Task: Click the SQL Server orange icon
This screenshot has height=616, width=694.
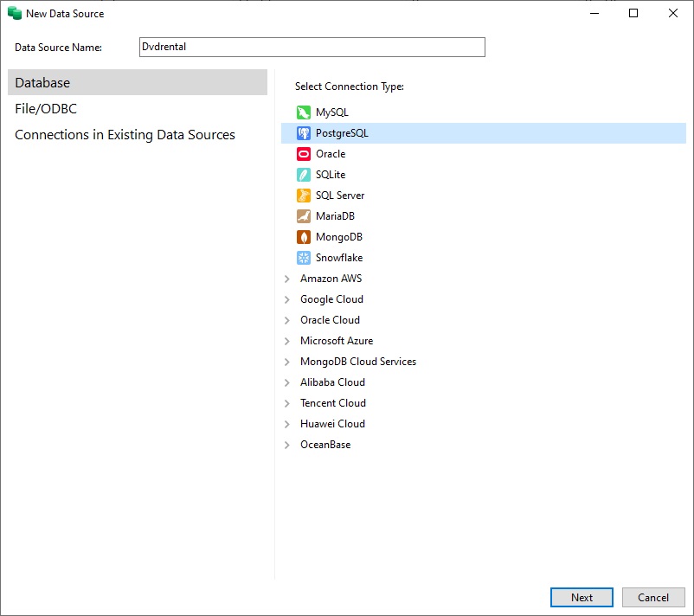Action: [x=303, y=196]
